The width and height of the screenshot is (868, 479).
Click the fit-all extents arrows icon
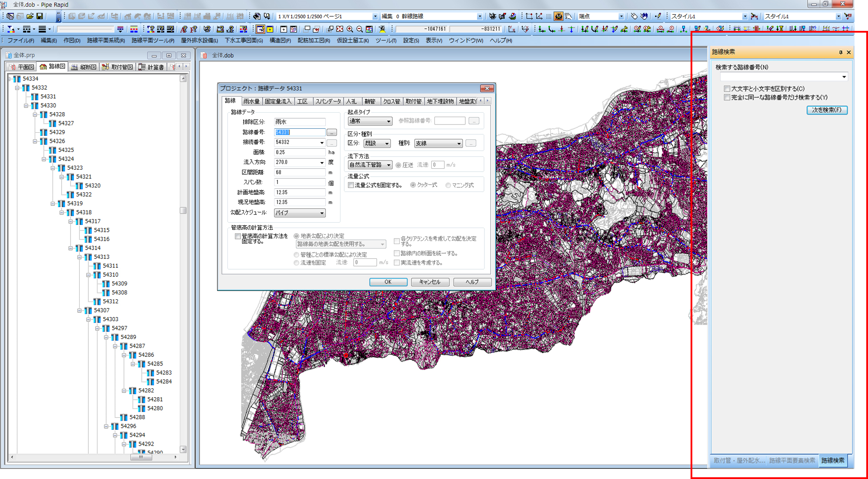tap(340, 29)
